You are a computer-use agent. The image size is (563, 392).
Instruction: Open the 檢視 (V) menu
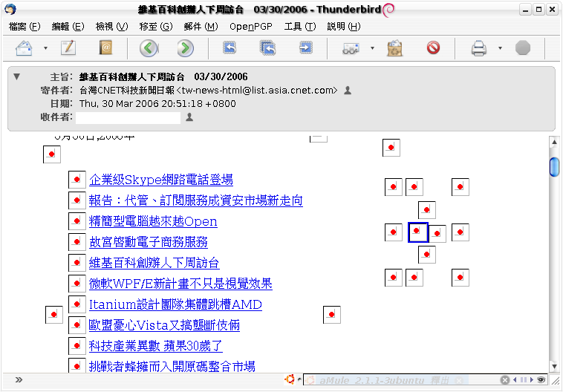[111, 27]
